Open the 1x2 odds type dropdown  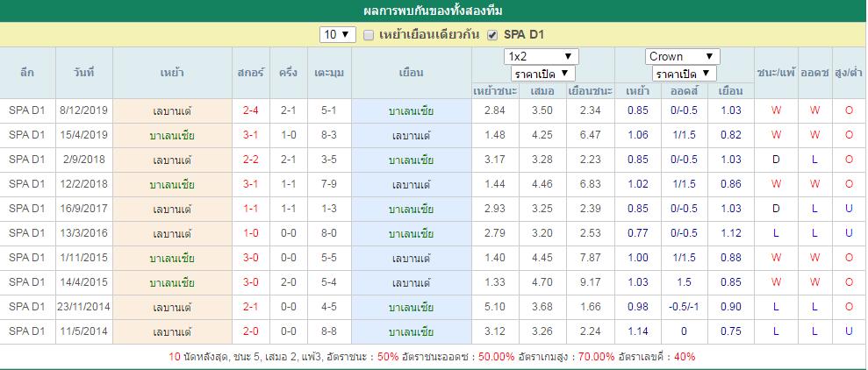(541, 56)
